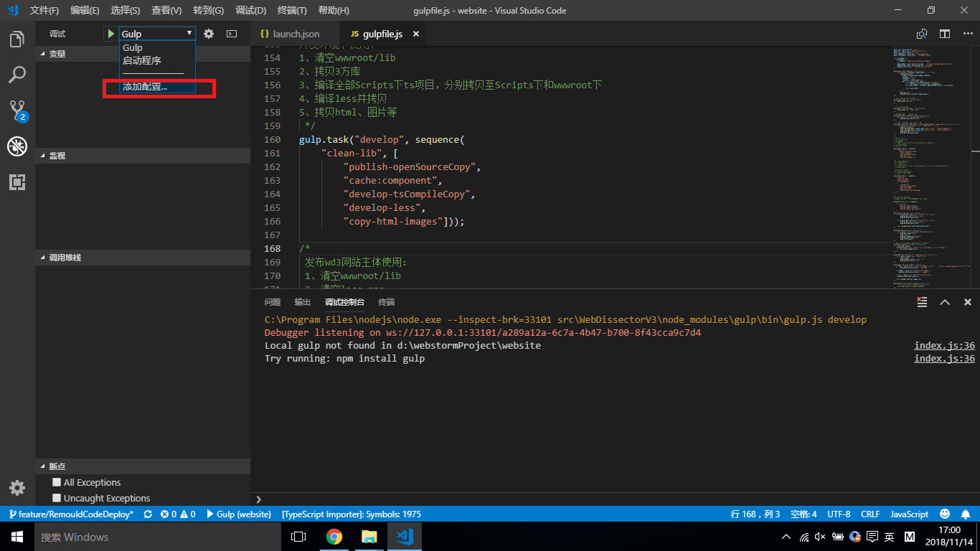980x551 pixels.
Task: Open the debug configuration dropdown
Action: click(189, 33)
